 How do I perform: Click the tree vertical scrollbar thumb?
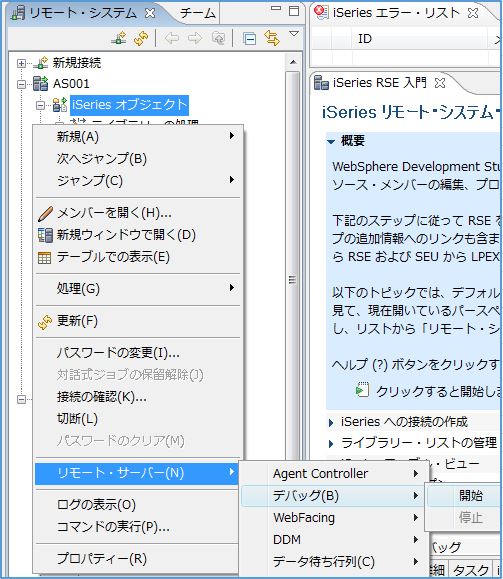coord(292,279)
